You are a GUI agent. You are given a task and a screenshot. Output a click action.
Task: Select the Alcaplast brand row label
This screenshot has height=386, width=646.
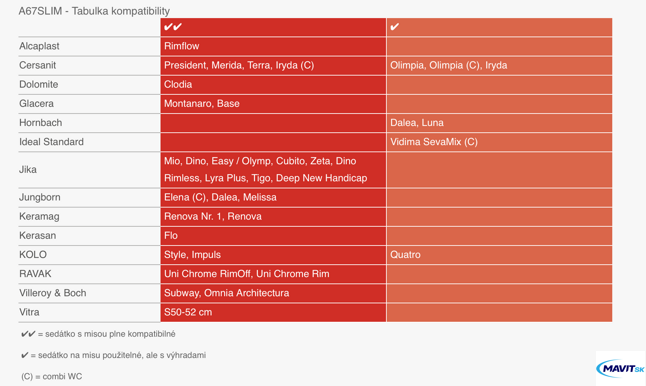[x=39, y=46]
